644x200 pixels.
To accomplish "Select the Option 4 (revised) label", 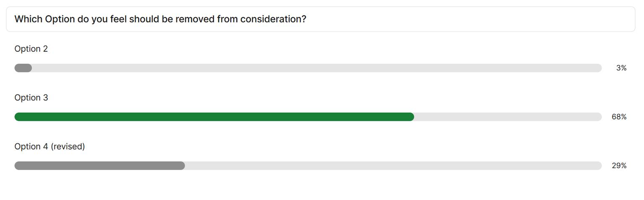I will pyautogui.click(x=49, y=147).
